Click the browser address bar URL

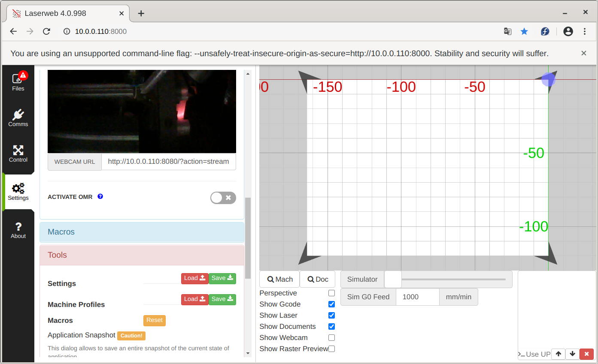(101, 31)
